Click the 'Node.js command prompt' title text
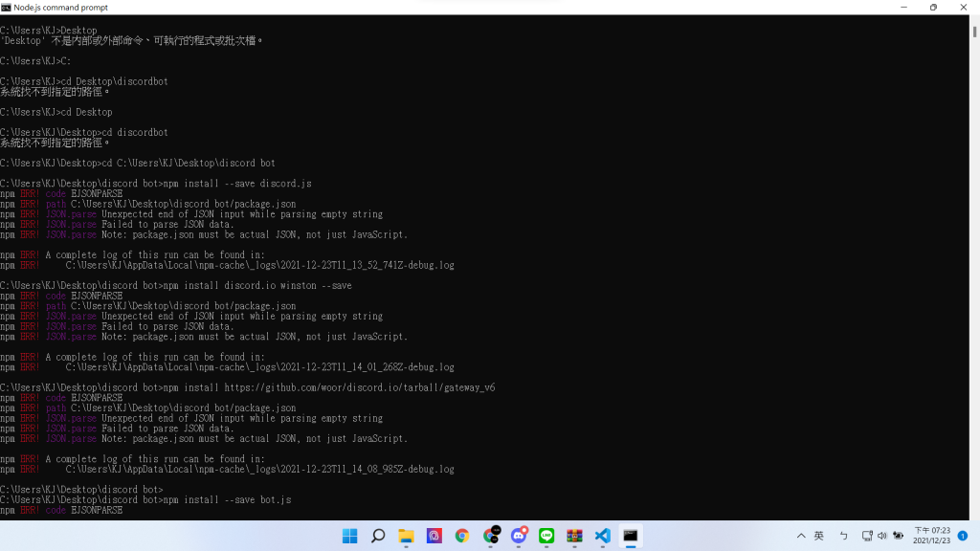The width and height of the screenshot is (980, 551). [60, 8]
